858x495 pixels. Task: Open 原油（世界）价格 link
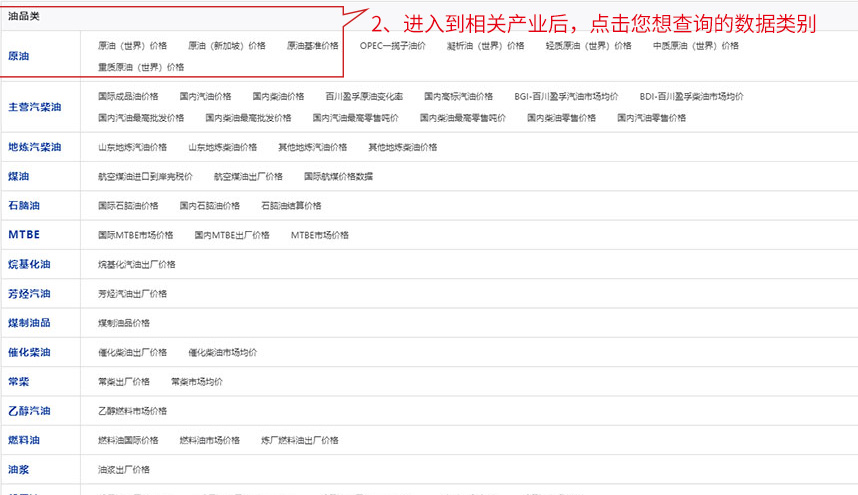pyautogui.click(x=132, y=46)
